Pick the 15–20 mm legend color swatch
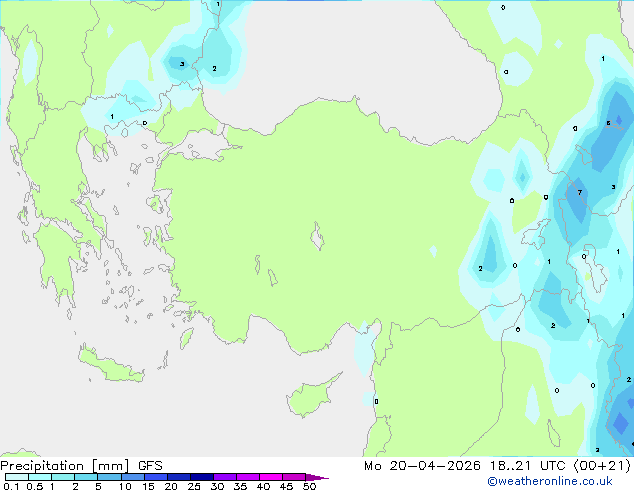The height and width of the screenshot is (490, 634). tap(155, 477)
